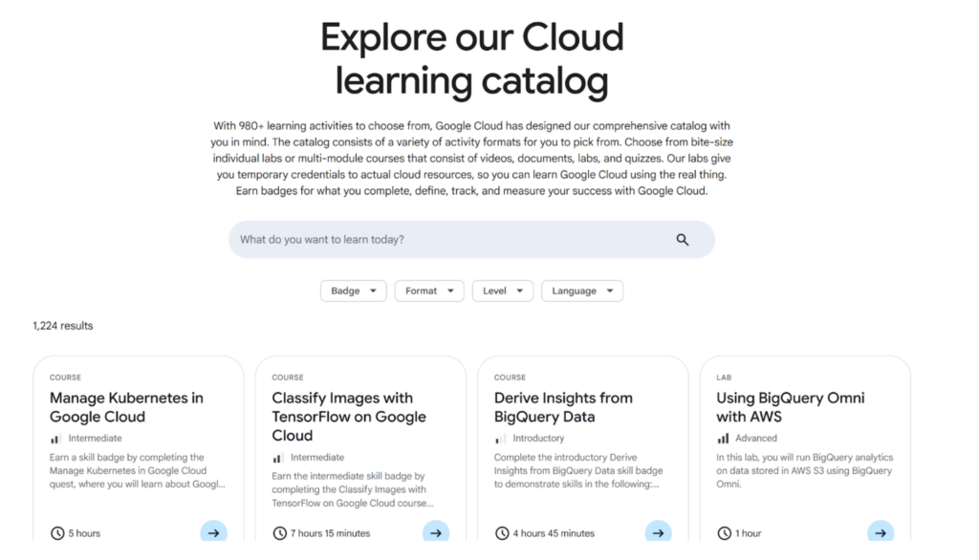Click arrow button on Classify Images card
Screen dimensions: 979x560
pyautogui.click(x=436, y=531)
